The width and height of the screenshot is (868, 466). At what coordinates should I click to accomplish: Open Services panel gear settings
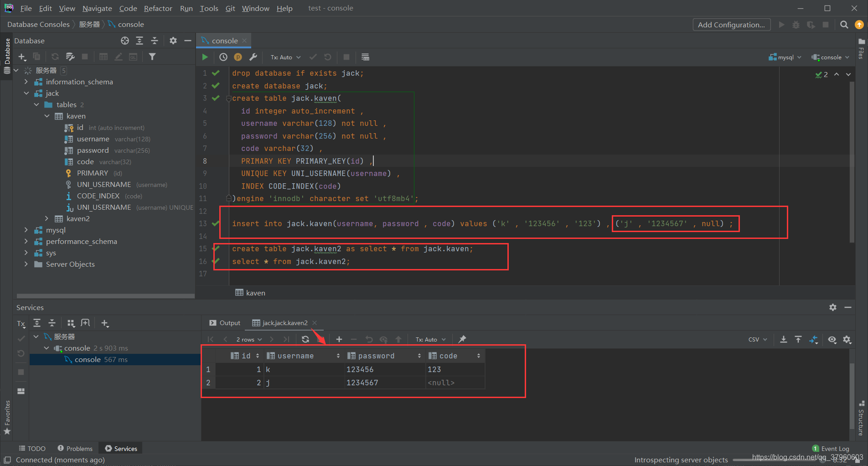click(x=833, y=307)
